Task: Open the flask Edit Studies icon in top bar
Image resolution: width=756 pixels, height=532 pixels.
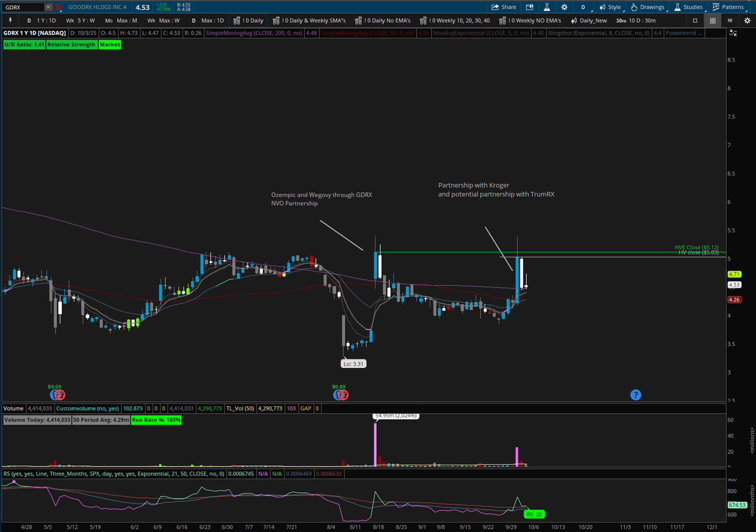Action: [547, 7]
